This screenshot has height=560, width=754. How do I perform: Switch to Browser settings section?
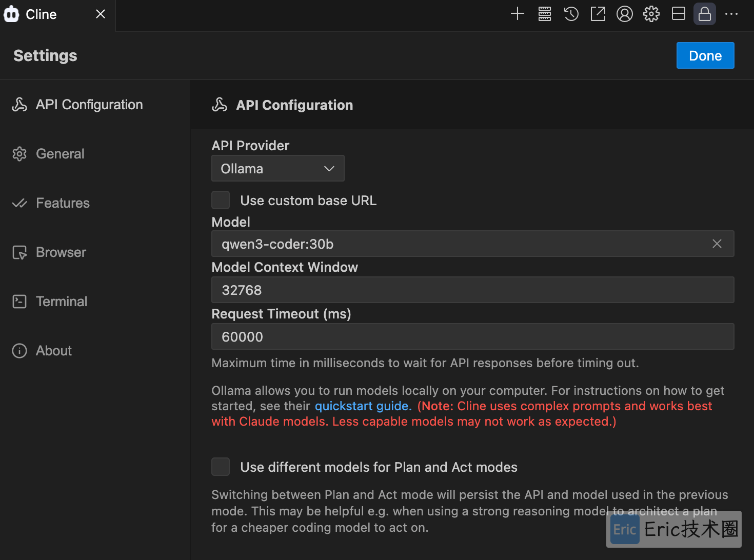pos(95,252)
